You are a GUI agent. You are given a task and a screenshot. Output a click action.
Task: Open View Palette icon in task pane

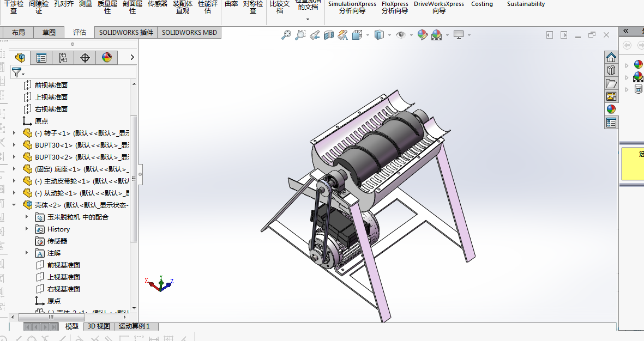coord(611,96)
